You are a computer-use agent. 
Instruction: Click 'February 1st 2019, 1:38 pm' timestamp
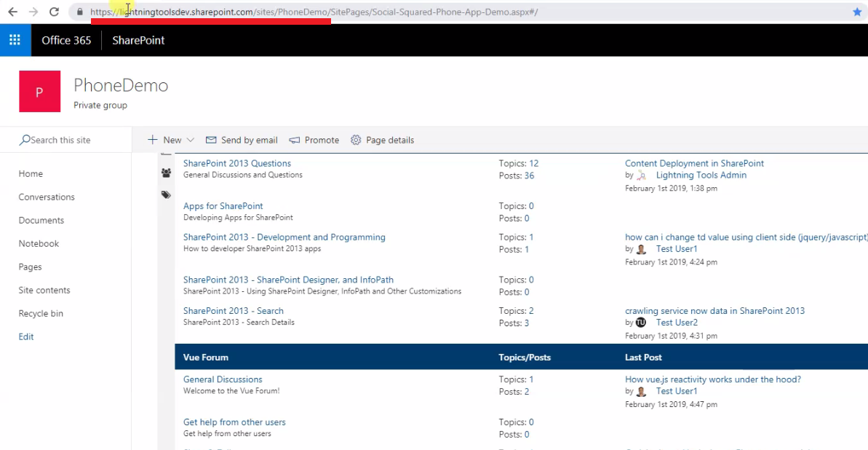[671, 189]
